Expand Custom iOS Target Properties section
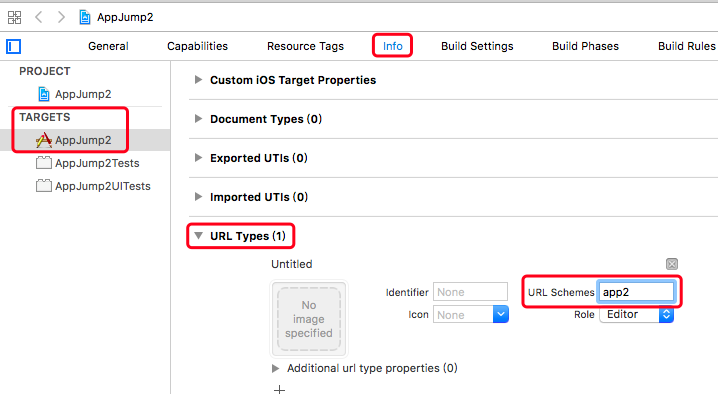This screenshot has height=394, width=718. [x=198, y=80]
